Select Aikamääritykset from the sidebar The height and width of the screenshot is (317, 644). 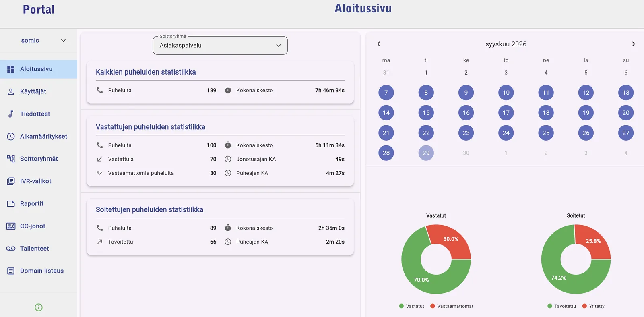click(39, 137)
